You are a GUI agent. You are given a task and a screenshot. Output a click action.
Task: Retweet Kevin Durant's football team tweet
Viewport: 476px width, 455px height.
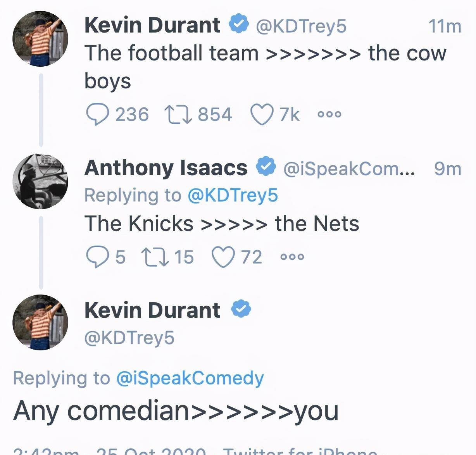click(x=178, y=114)
